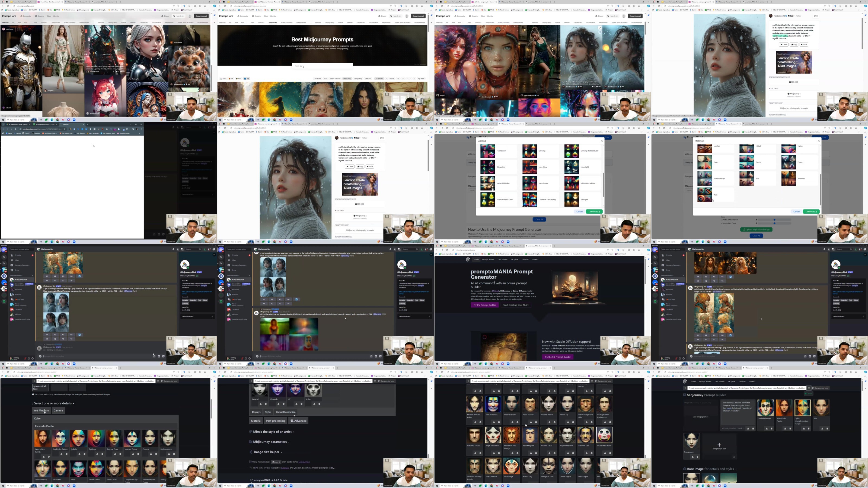868x488 pixels.
Task: Expand the Midjourney parameters section
Action: point(270,442)
